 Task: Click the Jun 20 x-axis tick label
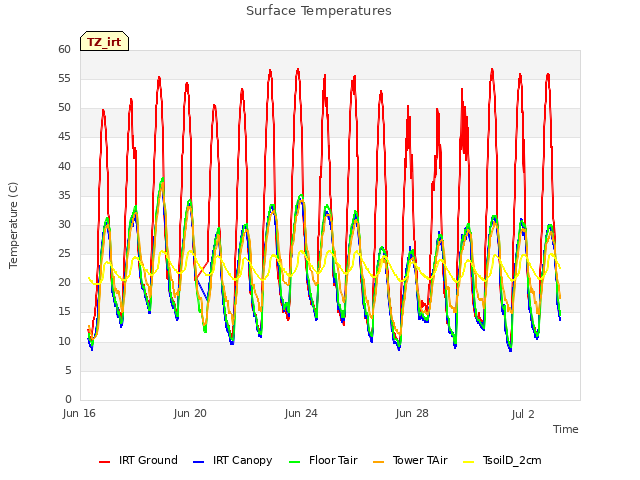(190, 413)
